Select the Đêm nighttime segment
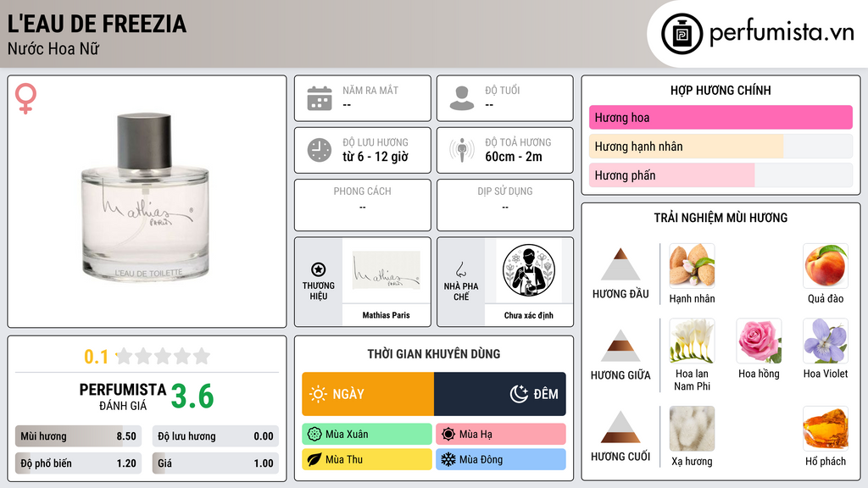This screenshot has width=868, height=488. pyautogui.click(x=500, y=394)
